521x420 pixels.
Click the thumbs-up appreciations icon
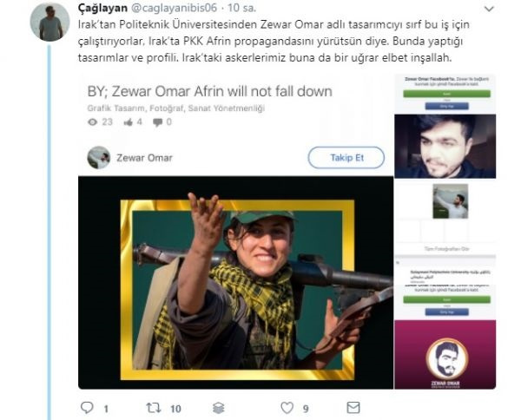[x=129, y=122]
